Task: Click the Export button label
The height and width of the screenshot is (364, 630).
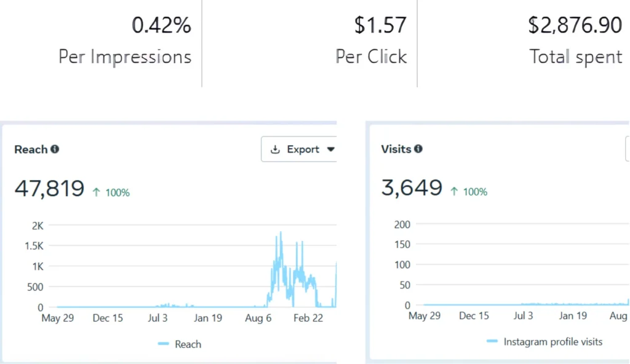Action: [303, 149]
